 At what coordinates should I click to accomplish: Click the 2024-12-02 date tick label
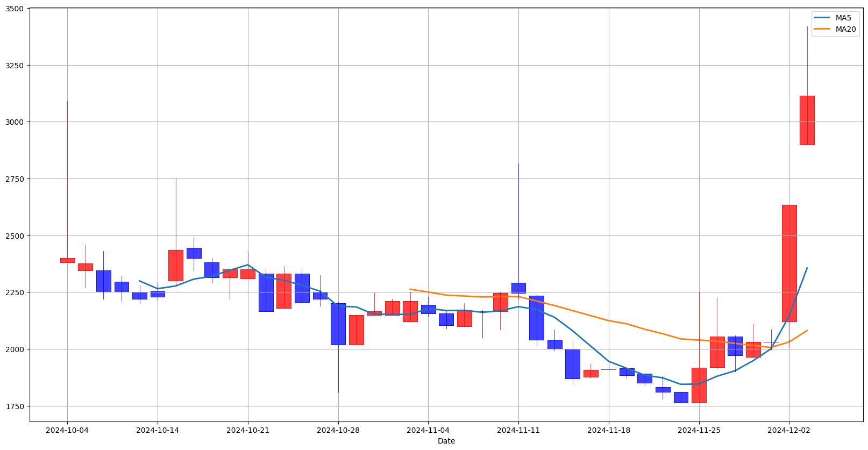[x=789, y=430]
